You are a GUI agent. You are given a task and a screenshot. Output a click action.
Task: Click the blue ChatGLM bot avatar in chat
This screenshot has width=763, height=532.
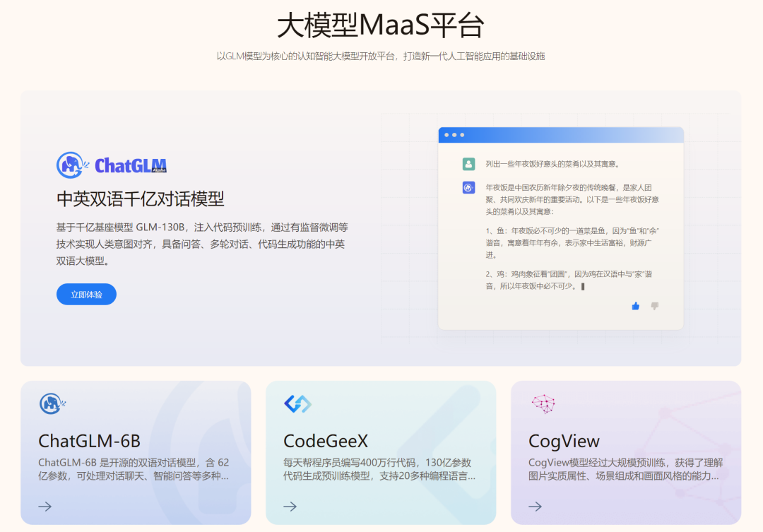[x=468, y=187]
